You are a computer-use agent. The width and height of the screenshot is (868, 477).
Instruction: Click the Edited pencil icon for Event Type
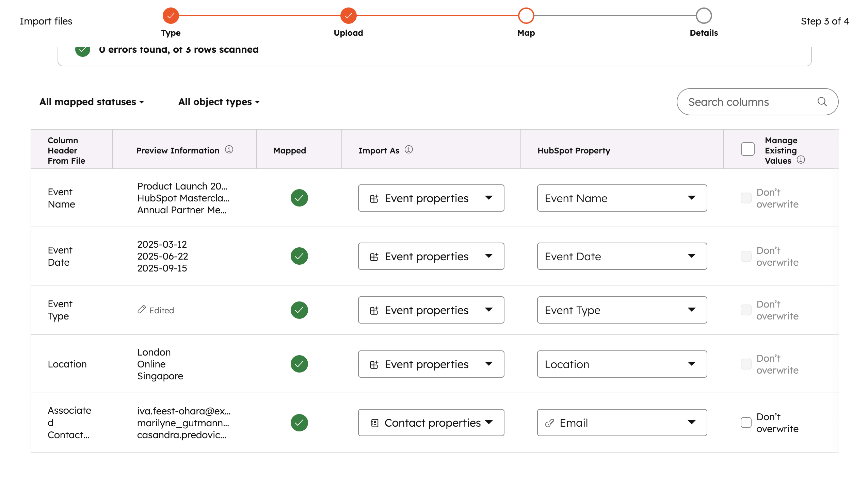click(x=142, y=310)
